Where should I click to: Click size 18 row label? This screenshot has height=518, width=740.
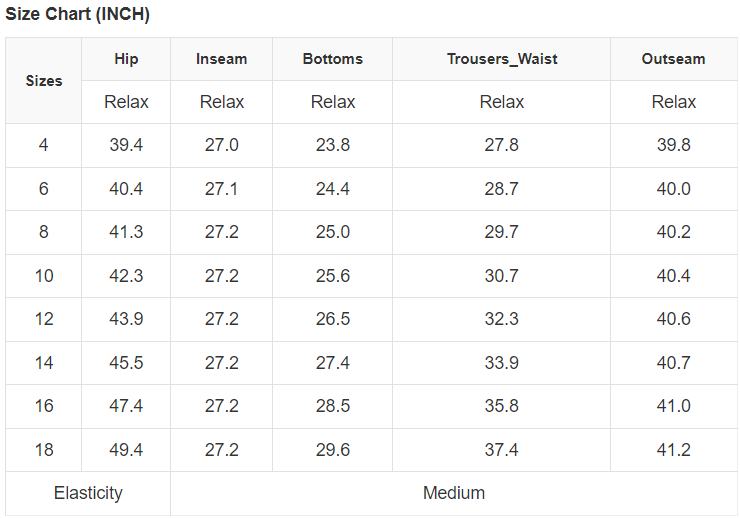pos(44,450)
